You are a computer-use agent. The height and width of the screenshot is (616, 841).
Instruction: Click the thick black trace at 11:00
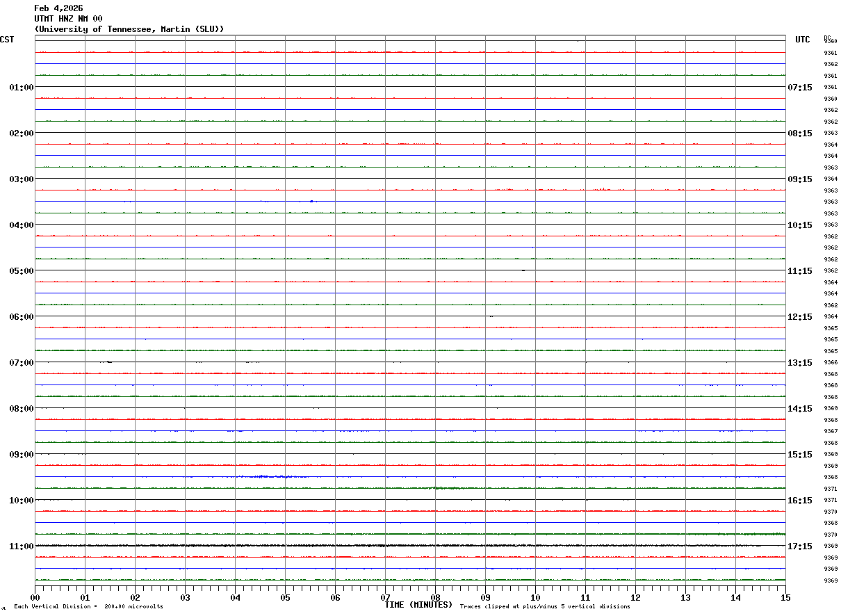click(410, 546)
